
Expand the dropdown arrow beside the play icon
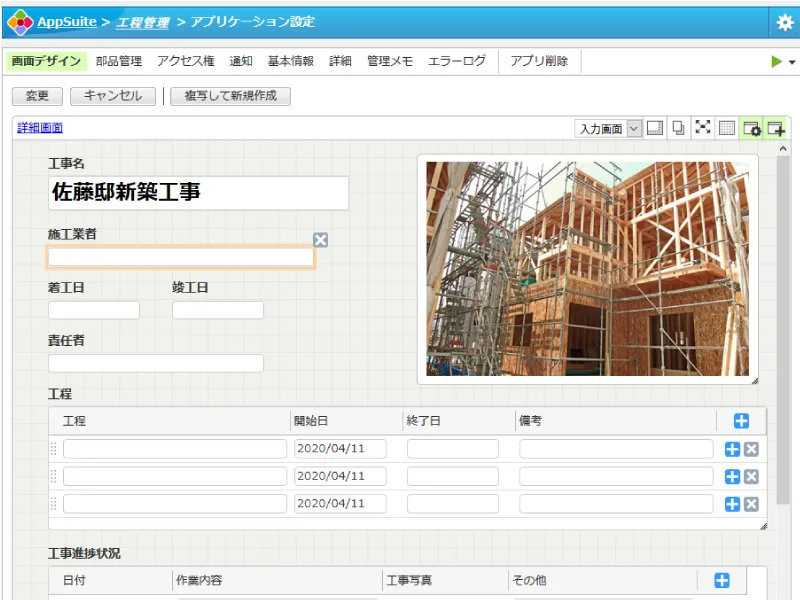pos(792,62)
